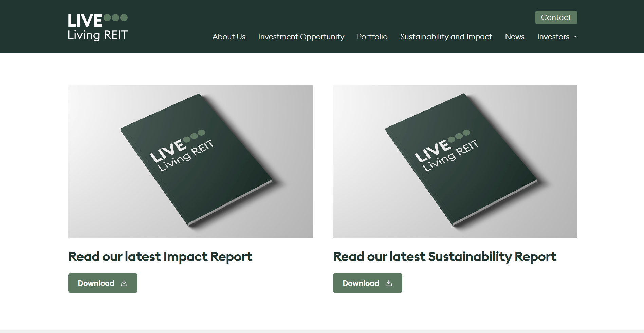Image resolution: width=644 pixels, height=333 pixels.
Task: Click the 'Read our latest Impact Report' heading
Action: [160, 257]
